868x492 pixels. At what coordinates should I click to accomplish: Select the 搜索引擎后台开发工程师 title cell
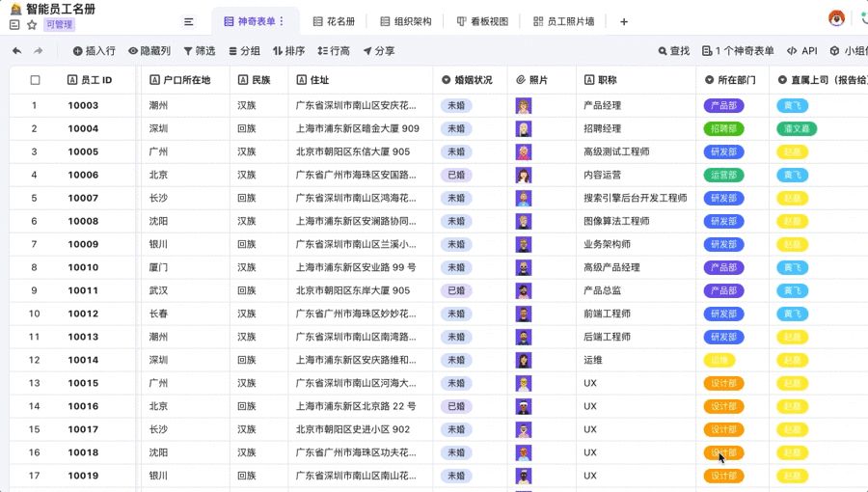pos(636,198)
